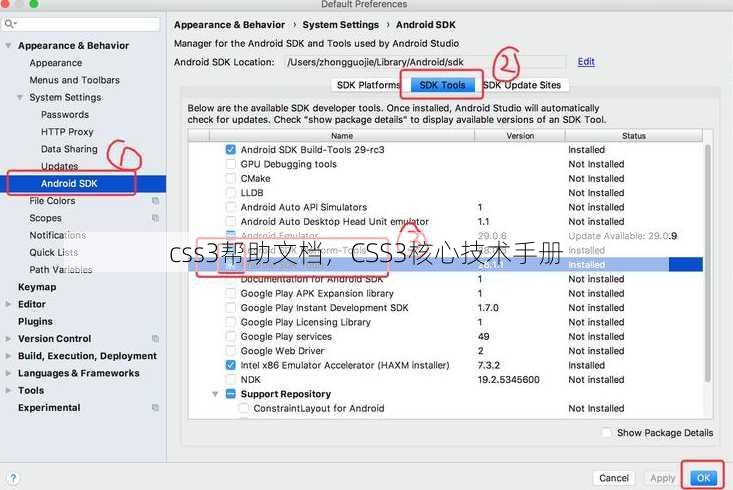Screen dimensions: 733x490
Task: Select the Updates settings item
Action: point(59,166)
